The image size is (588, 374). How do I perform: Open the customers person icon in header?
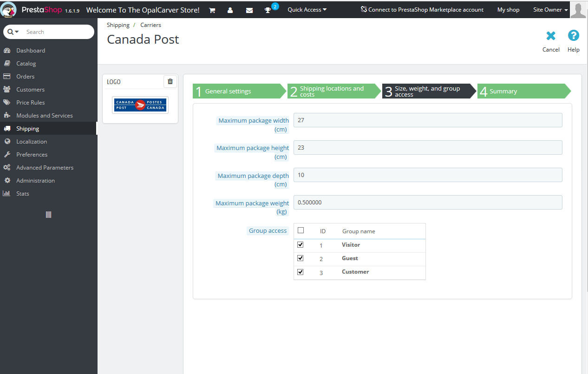tap(230, 10)
